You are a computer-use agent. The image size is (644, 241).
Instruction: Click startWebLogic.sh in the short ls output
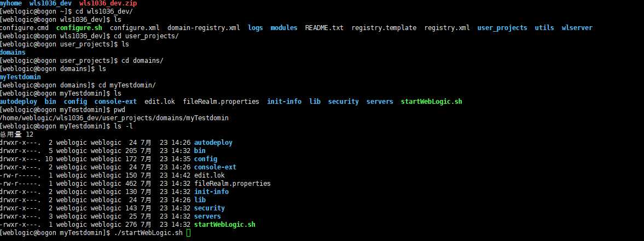[x=432, y=102]
